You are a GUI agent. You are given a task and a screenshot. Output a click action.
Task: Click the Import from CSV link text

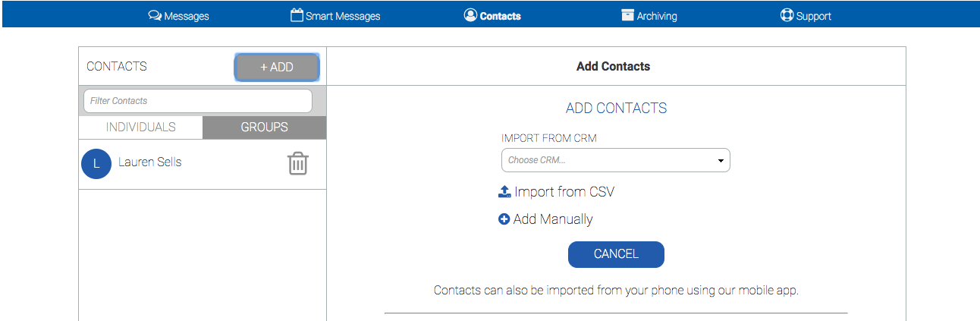point(564,192)
